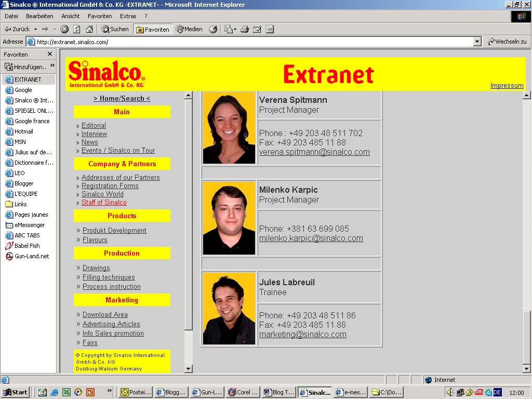
Task: Expand the quick launch overflow chevron
Action: [109, 390]
